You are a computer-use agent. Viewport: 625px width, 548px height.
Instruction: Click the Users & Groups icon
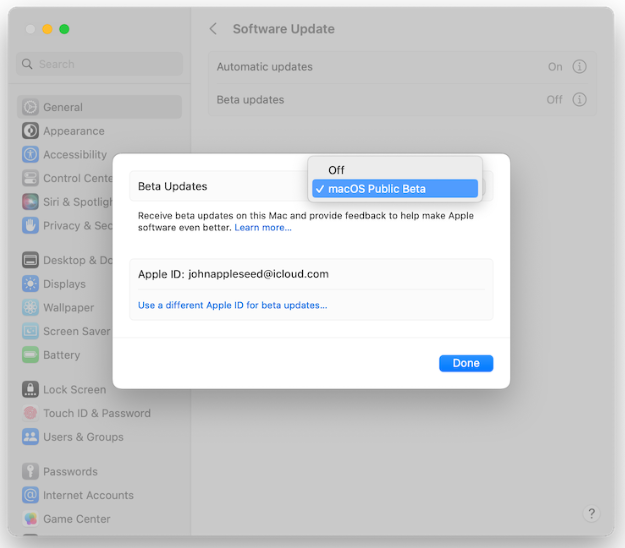(x=31, y=437)
